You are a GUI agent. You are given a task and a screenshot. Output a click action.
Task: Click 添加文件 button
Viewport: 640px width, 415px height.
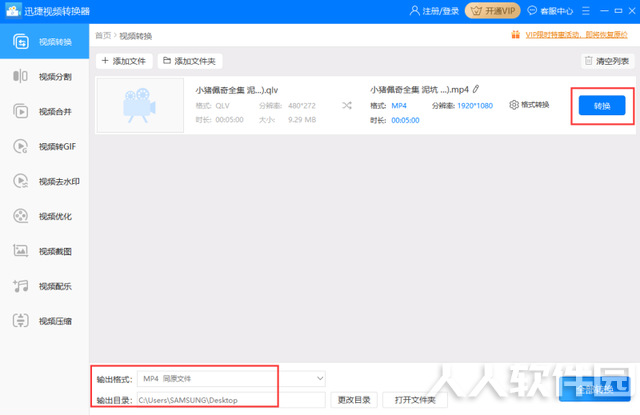click(124, 61)
